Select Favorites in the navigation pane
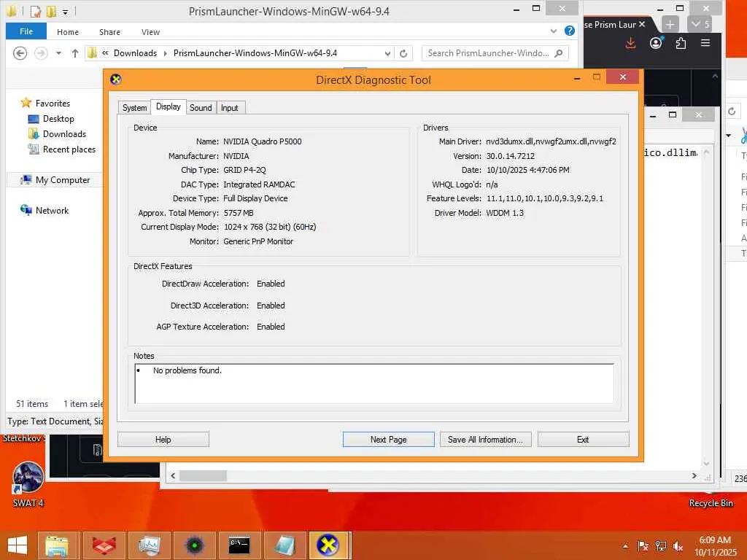 pyautogui.click(x=53, y=103)
